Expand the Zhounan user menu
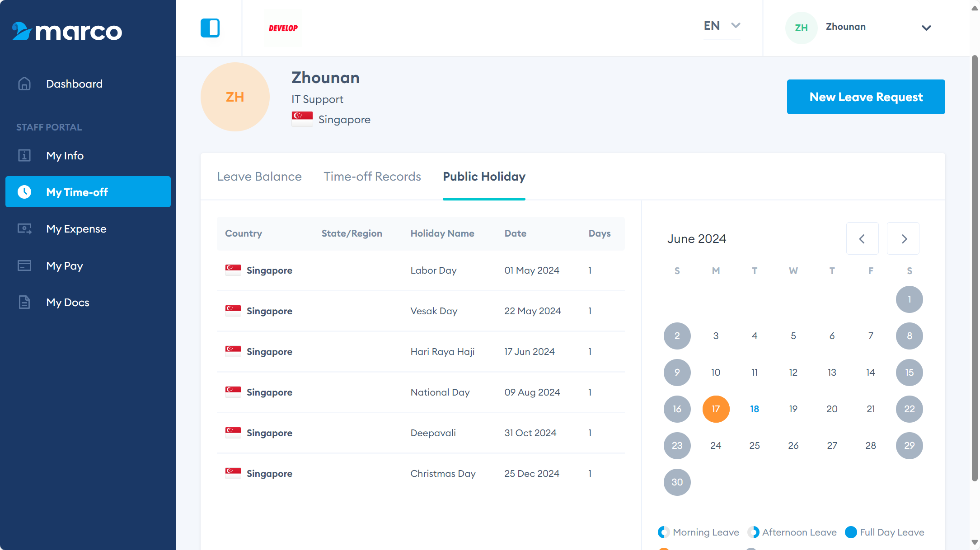 point(926,28)
